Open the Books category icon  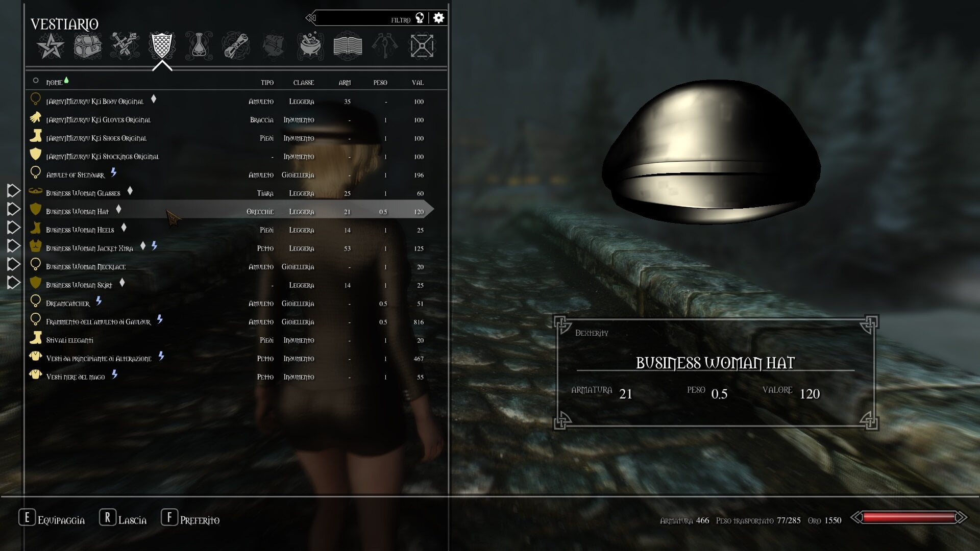click(348, 46)
